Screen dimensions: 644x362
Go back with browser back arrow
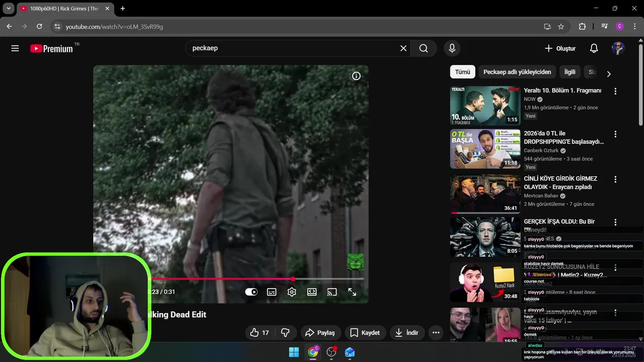click(x=10, y=27)
